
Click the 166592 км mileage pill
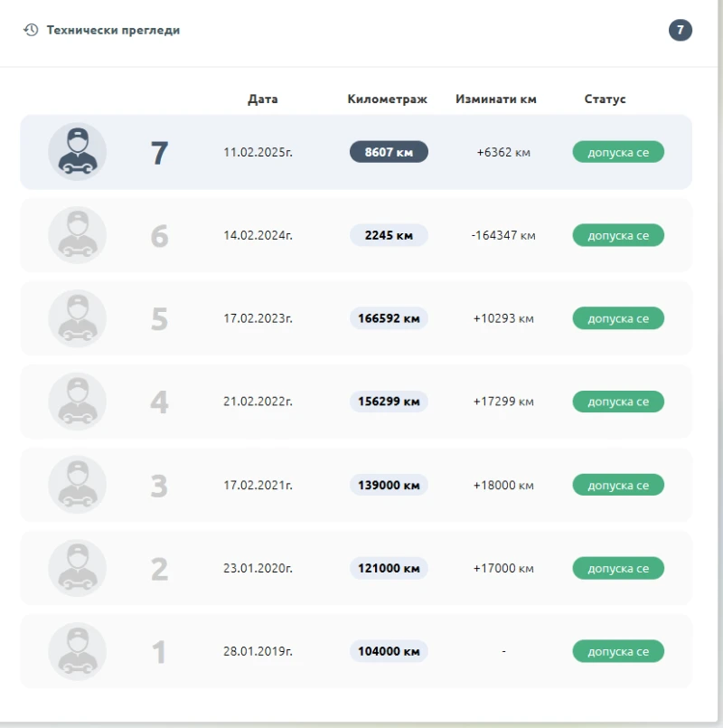tap(389, 318)
